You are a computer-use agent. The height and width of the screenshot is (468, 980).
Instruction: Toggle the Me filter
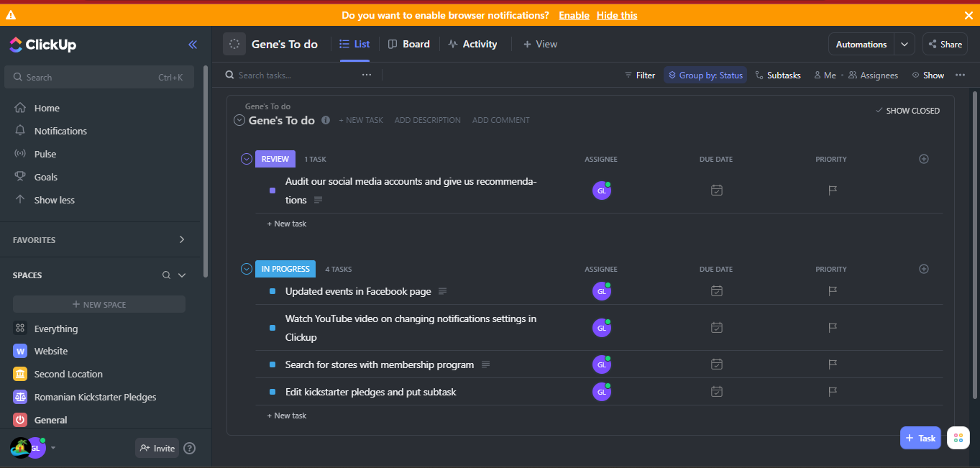tap(825, 75)
